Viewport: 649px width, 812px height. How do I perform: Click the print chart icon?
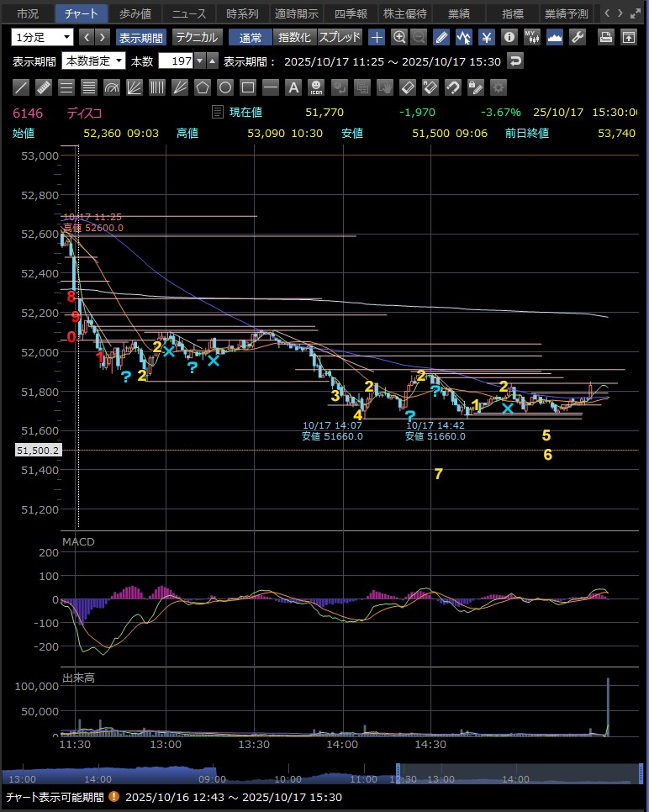606,37
